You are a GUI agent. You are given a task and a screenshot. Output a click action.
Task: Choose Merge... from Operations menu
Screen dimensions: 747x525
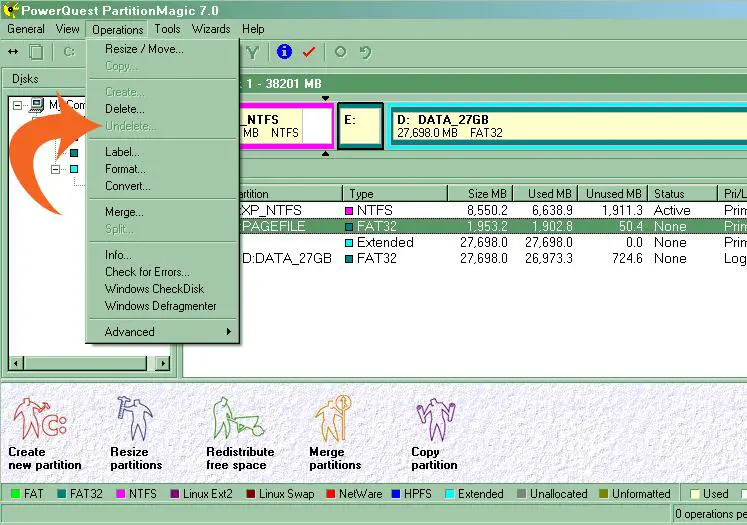[x=162, y=212]
